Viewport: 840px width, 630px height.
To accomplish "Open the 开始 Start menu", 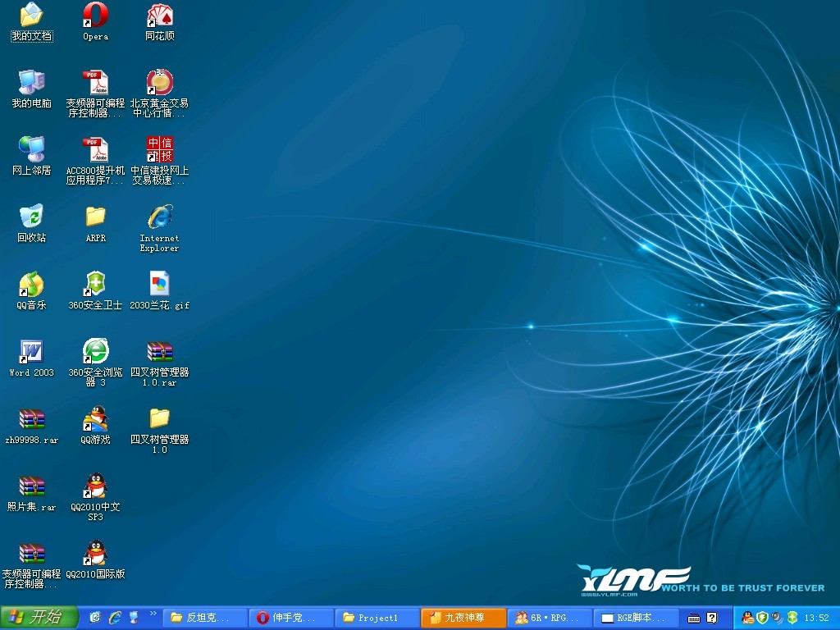I will coord(39,618).
